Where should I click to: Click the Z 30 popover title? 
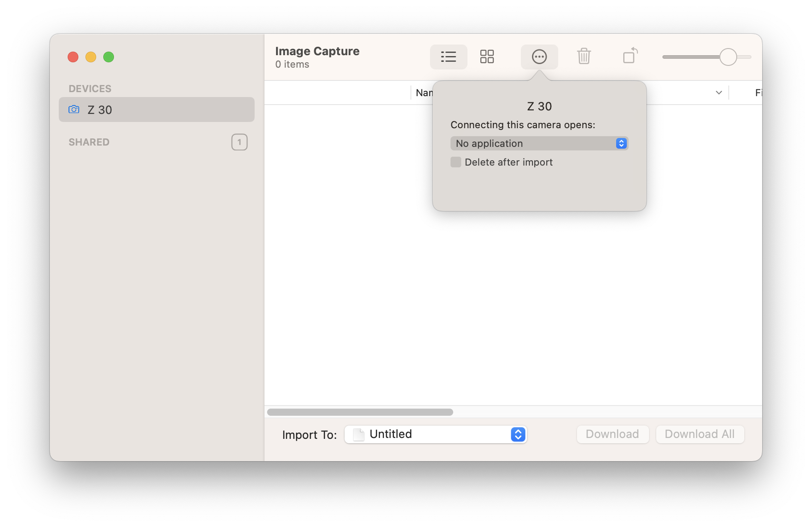click(539, 106)
